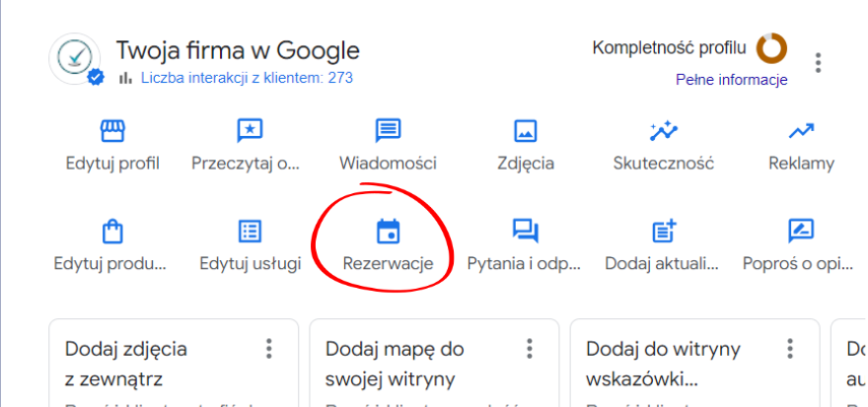
Task: Open options menu on Dodaj do witryny wskazówki card
Action: (x=790, y=349)
